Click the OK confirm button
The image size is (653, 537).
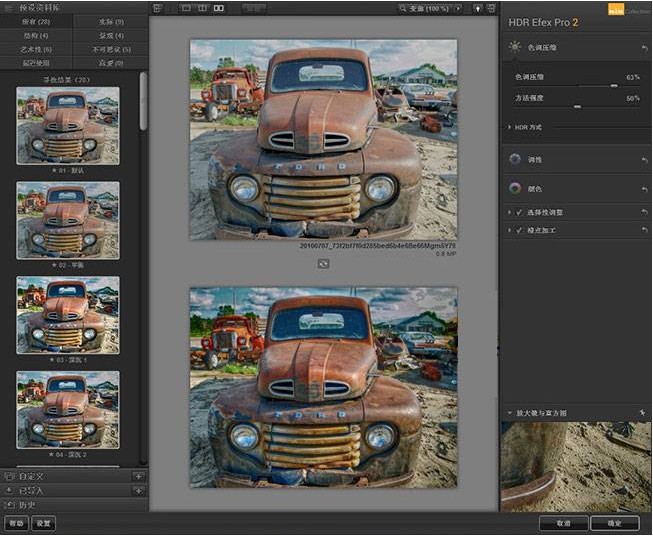(615, 523)
